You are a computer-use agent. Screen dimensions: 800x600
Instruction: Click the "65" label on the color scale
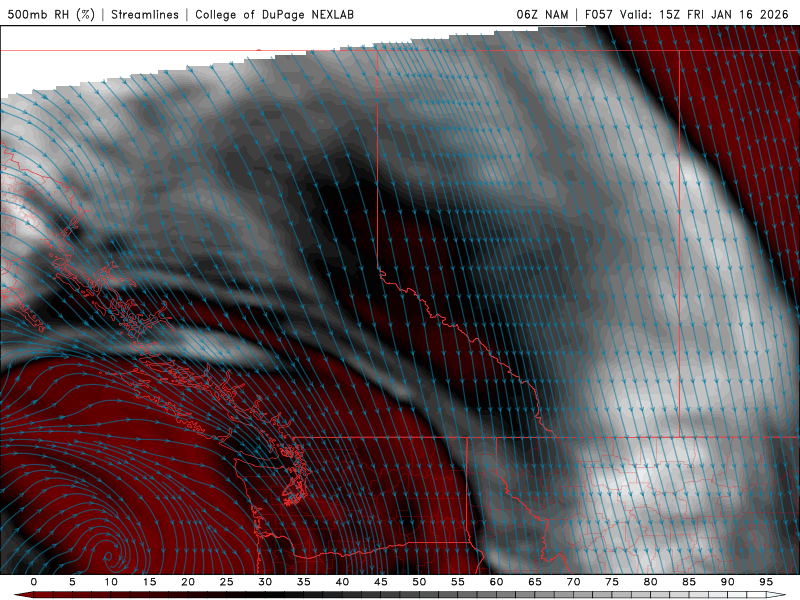[x=535, y=582]
